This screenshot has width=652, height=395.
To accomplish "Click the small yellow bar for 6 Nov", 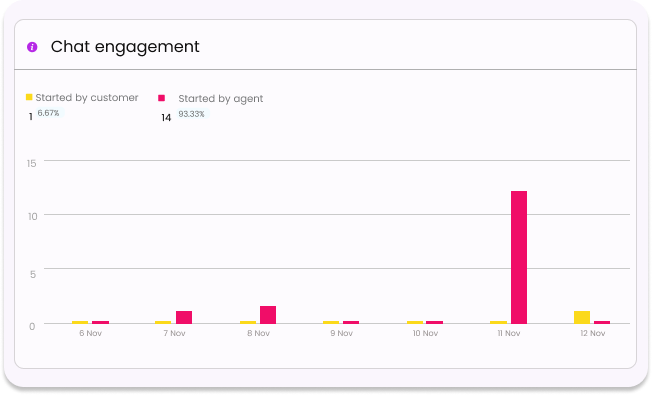I will (x=80, y=322).
